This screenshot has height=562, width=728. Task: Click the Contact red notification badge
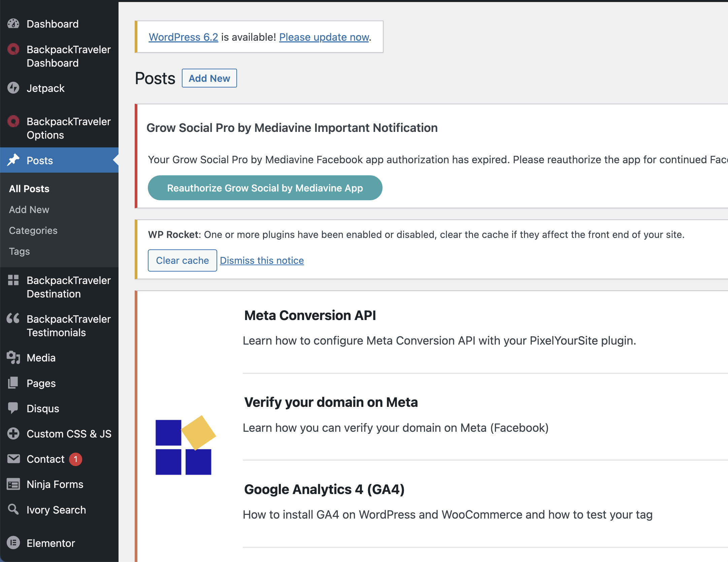(76, 459)
